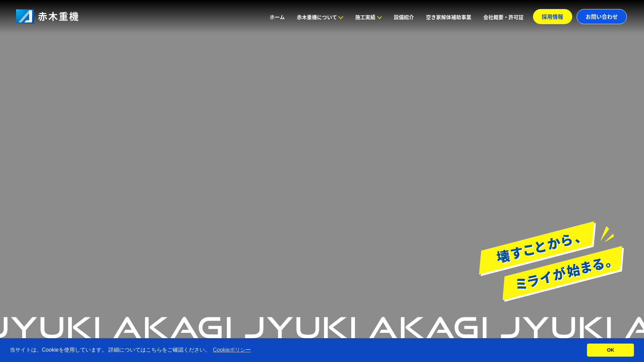Select the 施工実績 menu label
Screen dimensions: 644x362
[x=365, y=17]
